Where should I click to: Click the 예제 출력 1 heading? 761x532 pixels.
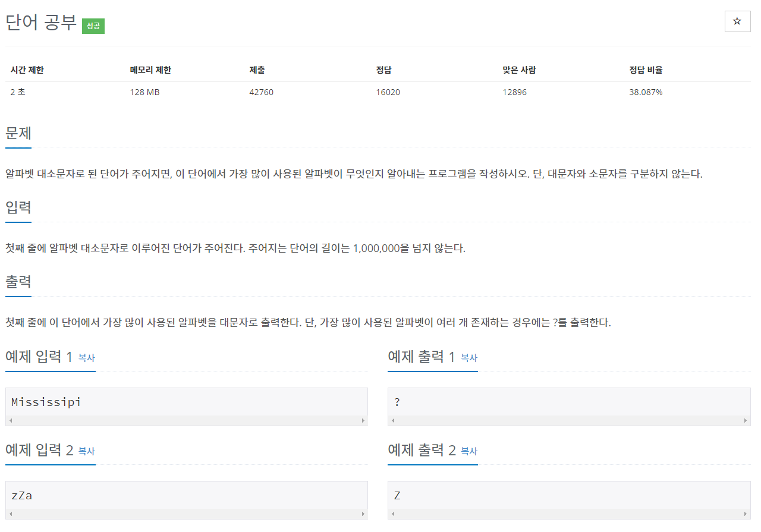(x=421, y=357)
